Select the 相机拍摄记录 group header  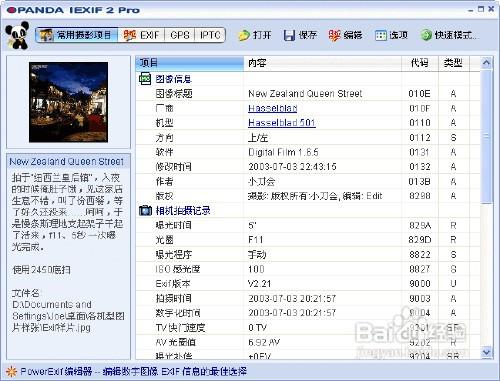point(183,211)
